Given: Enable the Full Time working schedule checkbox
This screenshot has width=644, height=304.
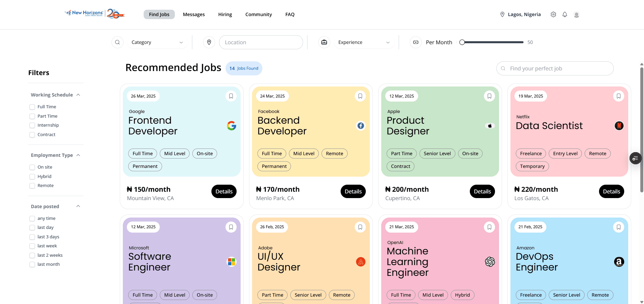Looking at the screenshot, I should point(32,107).
